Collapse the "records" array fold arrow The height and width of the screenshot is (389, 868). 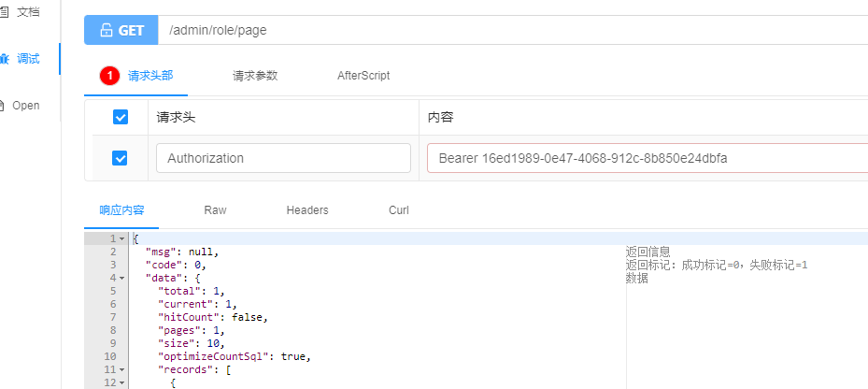click(121, 369)
